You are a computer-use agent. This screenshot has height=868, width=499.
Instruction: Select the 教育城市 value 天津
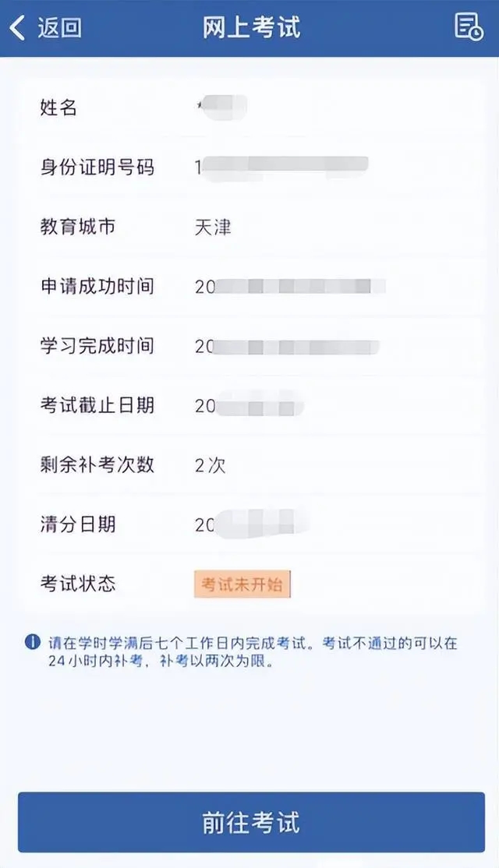208,226
